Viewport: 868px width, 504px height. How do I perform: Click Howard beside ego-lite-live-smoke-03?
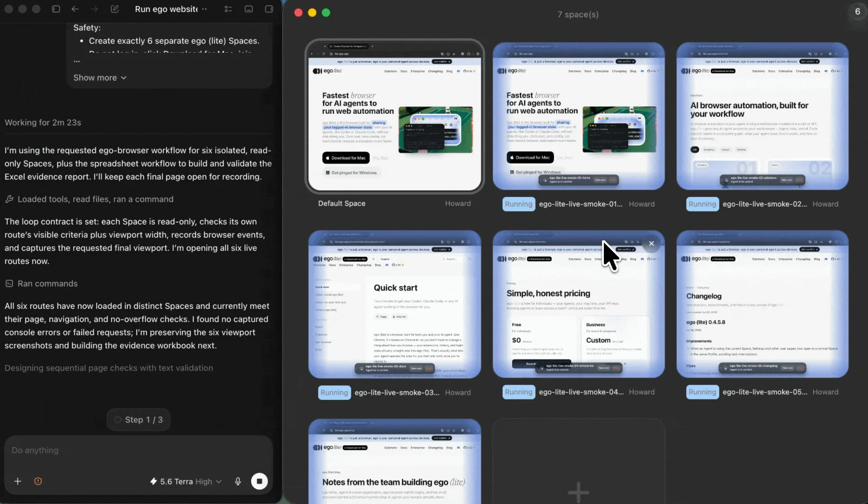(458, 392)
